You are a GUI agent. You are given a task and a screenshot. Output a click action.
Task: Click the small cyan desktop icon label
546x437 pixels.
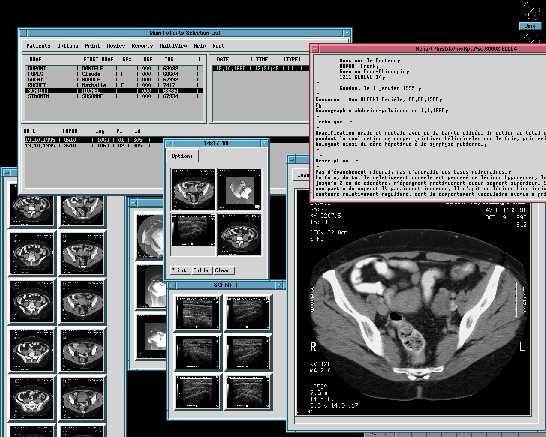point(530,26)
